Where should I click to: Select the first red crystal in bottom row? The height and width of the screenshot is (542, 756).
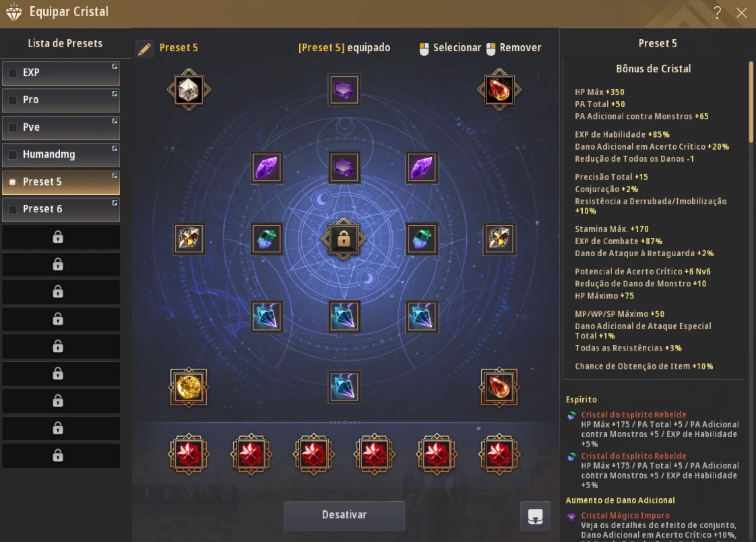coord(189,454)
